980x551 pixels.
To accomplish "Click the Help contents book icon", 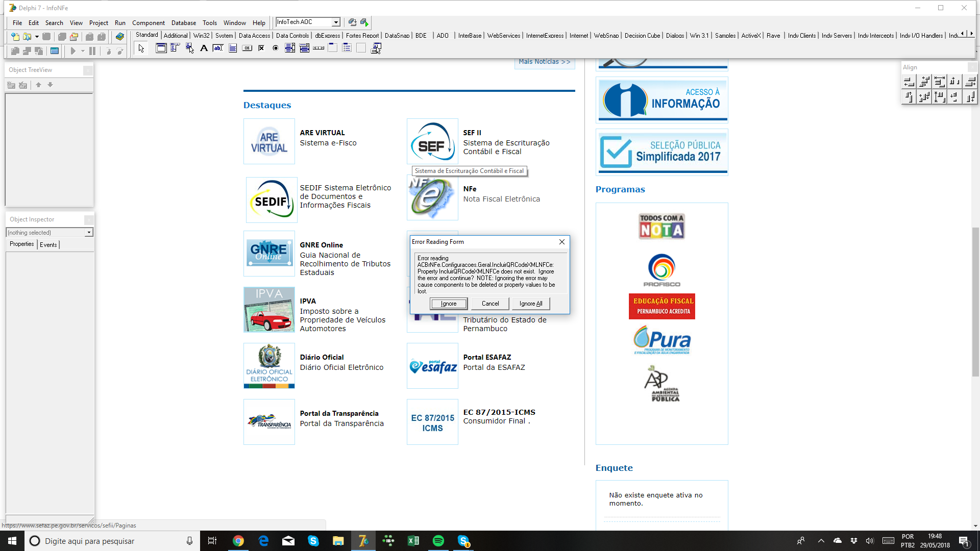I will (x=120, y=37).
